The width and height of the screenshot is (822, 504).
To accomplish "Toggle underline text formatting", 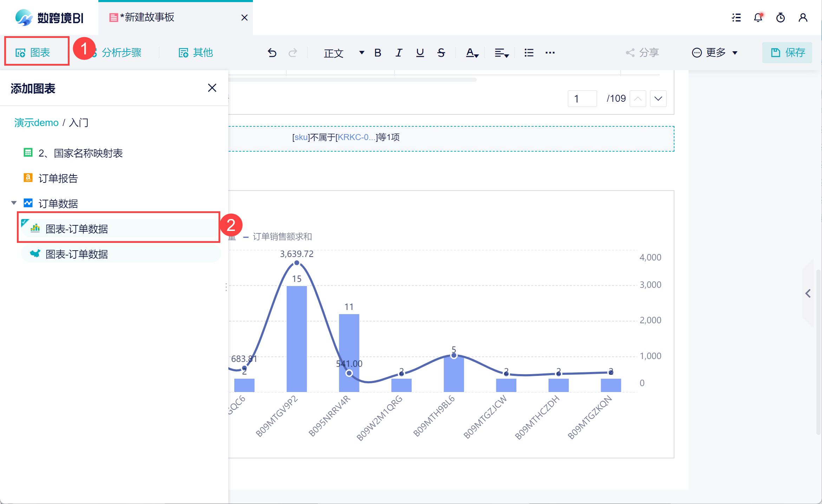I will (420, 53).
